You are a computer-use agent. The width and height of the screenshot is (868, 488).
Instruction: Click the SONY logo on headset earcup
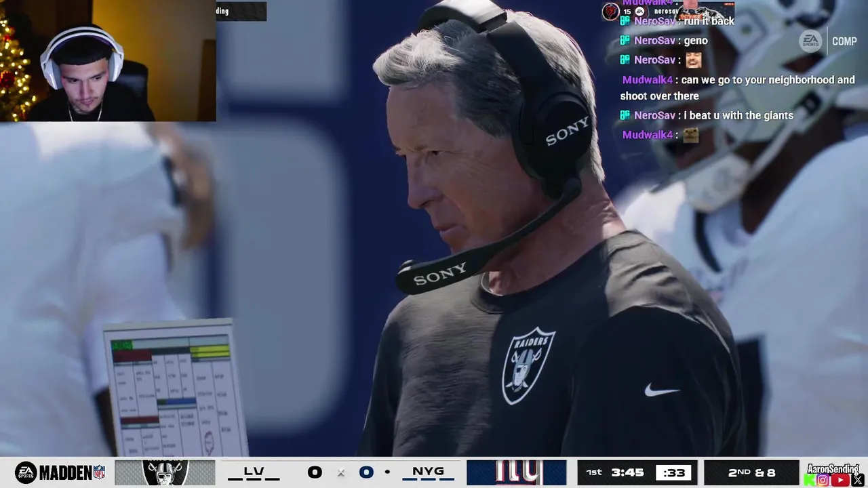tap(568, 131)
